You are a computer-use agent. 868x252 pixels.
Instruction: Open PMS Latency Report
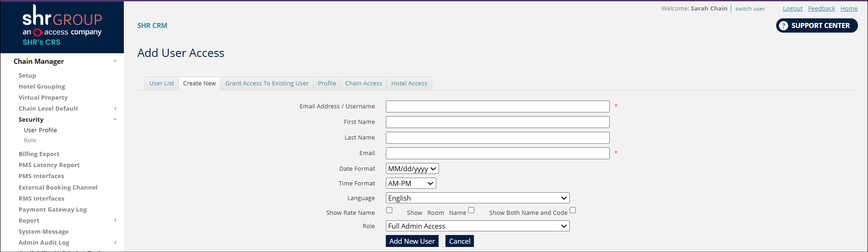tap(49, 165)
